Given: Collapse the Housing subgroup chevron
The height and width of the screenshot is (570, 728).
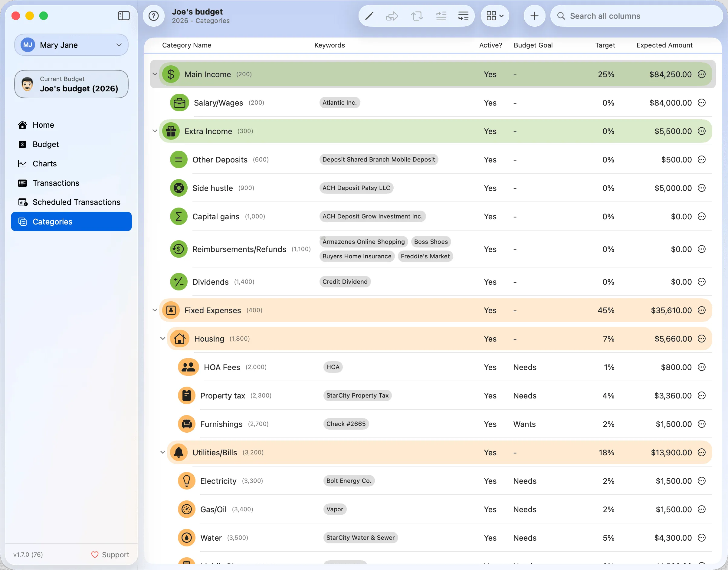Looking at the screenshot, I should click(163, 338).
